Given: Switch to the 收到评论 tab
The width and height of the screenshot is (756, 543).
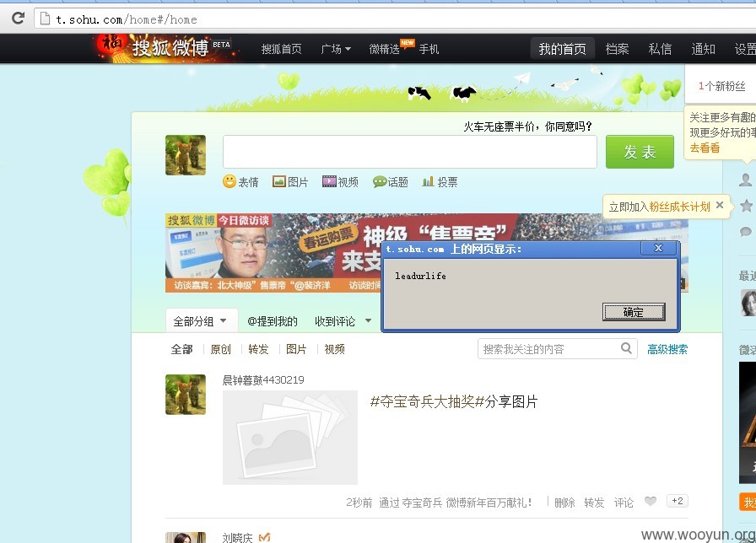Looking at the screenshot, I should tap(335, 321).
